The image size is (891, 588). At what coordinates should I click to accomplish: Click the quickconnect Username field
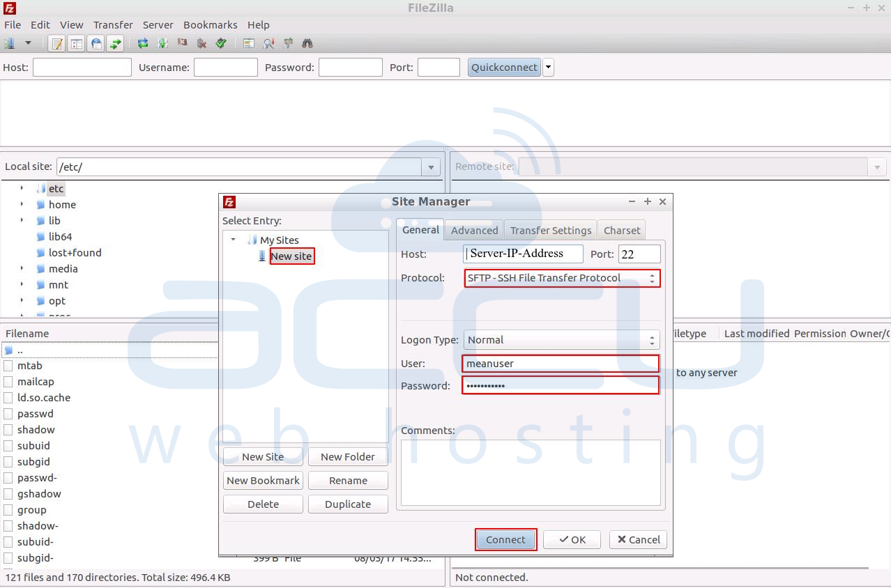226,68
